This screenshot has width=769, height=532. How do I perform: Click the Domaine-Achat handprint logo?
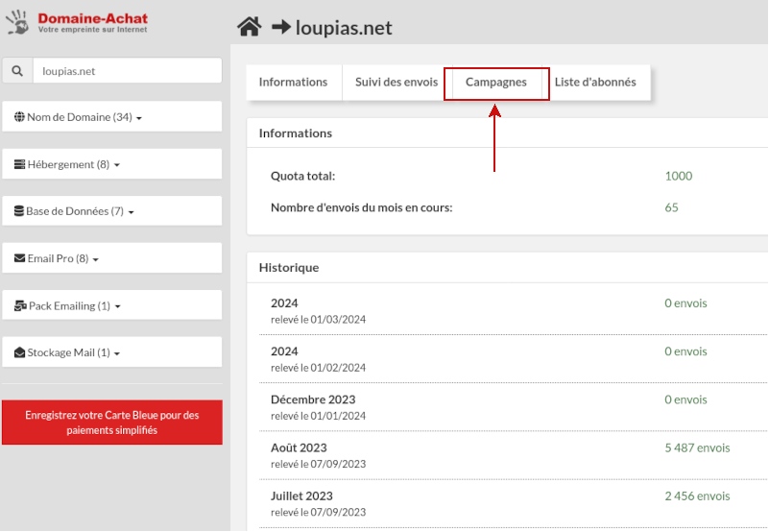point(17,22)
